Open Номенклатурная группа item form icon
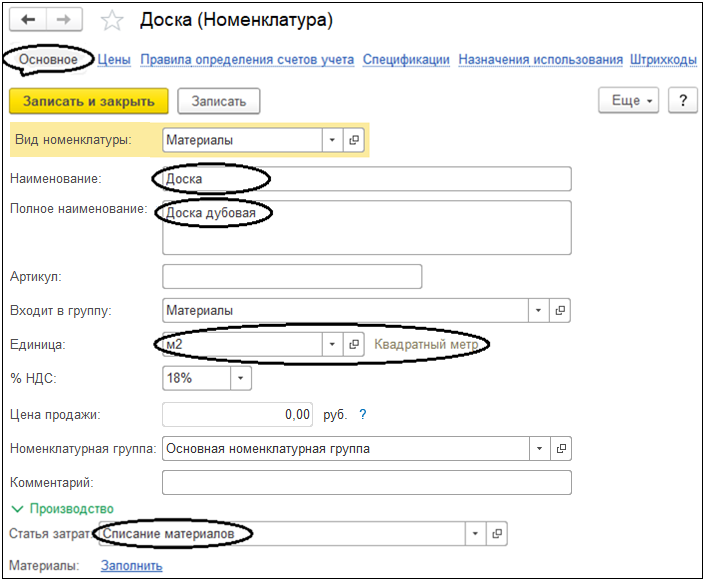The height and width of the screenshot is (581, 705). pos(561,449)
